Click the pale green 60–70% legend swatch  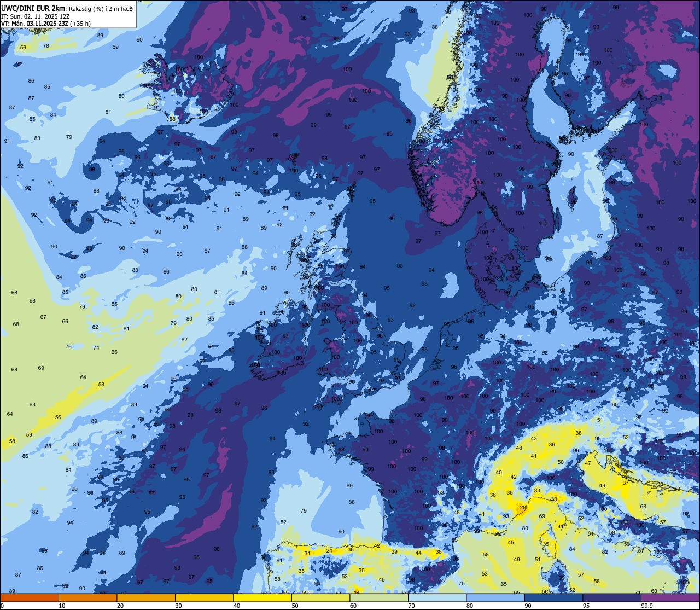[379, 598]
